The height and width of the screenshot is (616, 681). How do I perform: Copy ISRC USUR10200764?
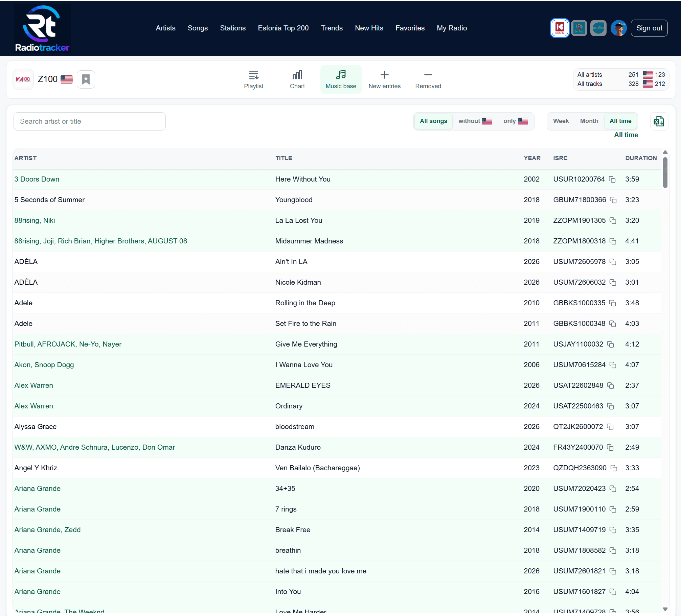pyautogui.click(x=612, y=179)
